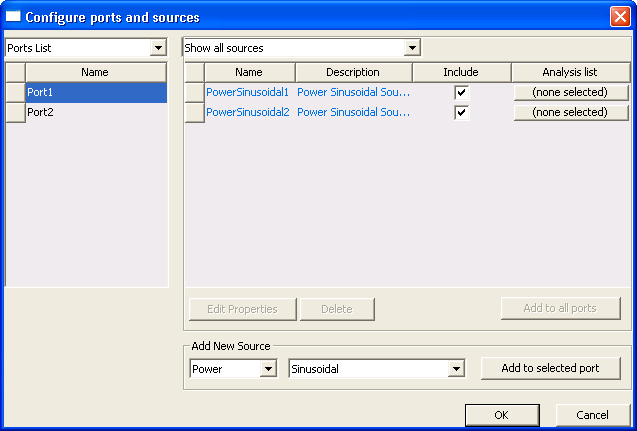
Task: Open the Sinusoidal waveform dropdown
Action: [x=456, y=369]
